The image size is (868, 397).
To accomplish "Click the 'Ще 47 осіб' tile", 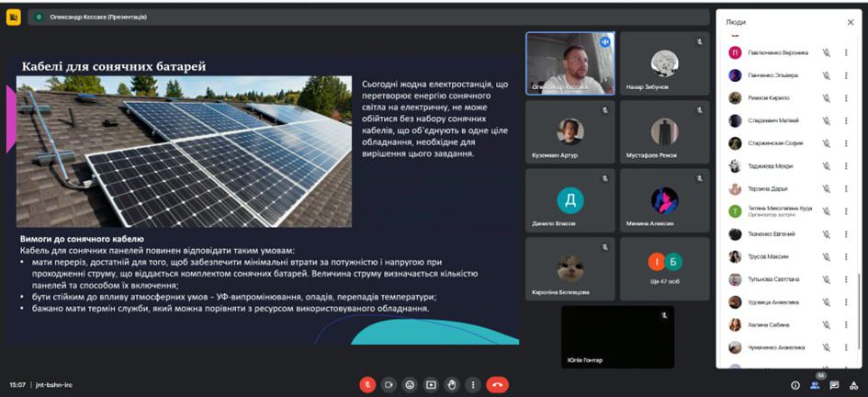I will click(x=664, y=267).
